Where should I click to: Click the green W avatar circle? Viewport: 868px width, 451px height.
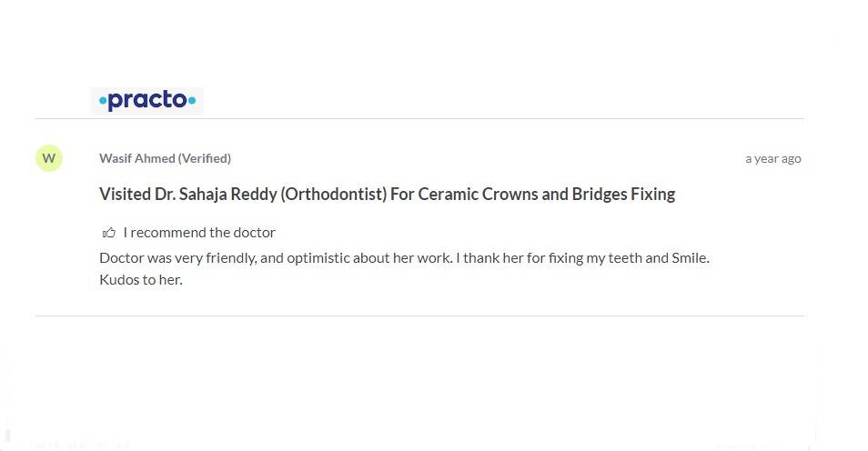click(49, 158)
